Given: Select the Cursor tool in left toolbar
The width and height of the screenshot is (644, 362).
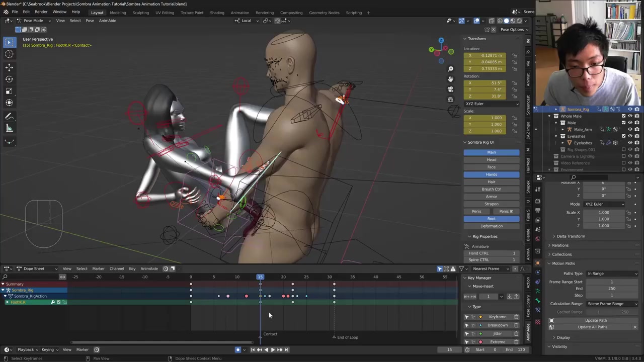Looking at the screenshot, I should click(x=9, y=54).
